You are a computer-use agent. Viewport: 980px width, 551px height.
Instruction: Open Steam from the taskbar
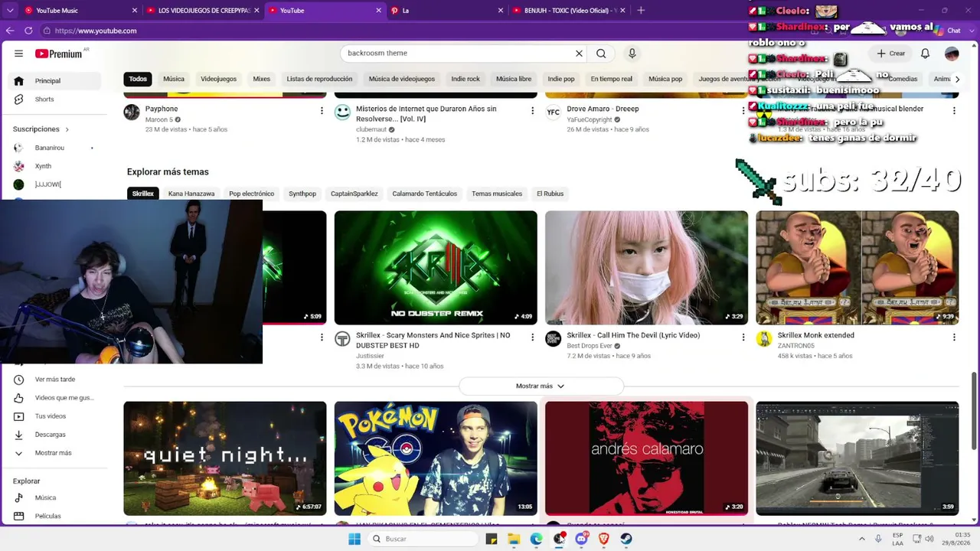pos(626,539)
